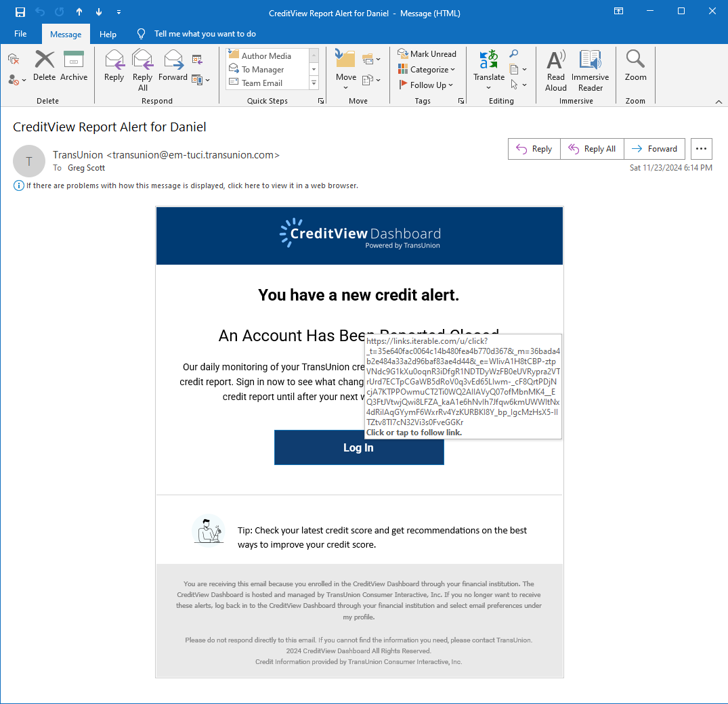Screen dimensions: 728x704
Task: Mark the message as Unread
Action: (x=427, y=54)
